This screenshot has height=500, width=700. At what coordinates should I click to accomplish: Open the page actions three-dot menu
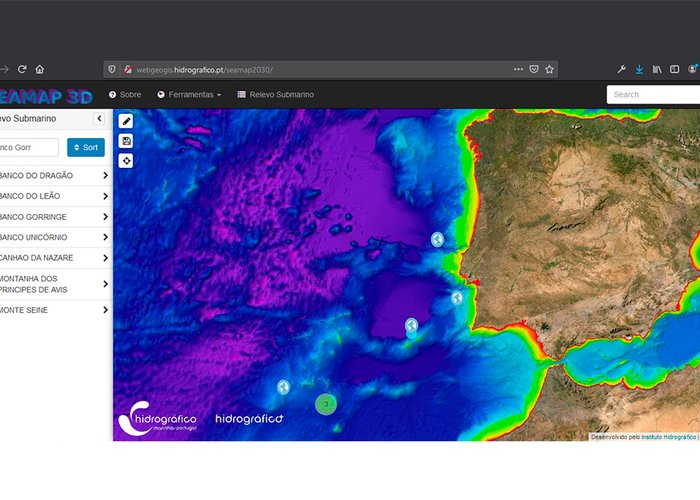click(x=518, y=69)
